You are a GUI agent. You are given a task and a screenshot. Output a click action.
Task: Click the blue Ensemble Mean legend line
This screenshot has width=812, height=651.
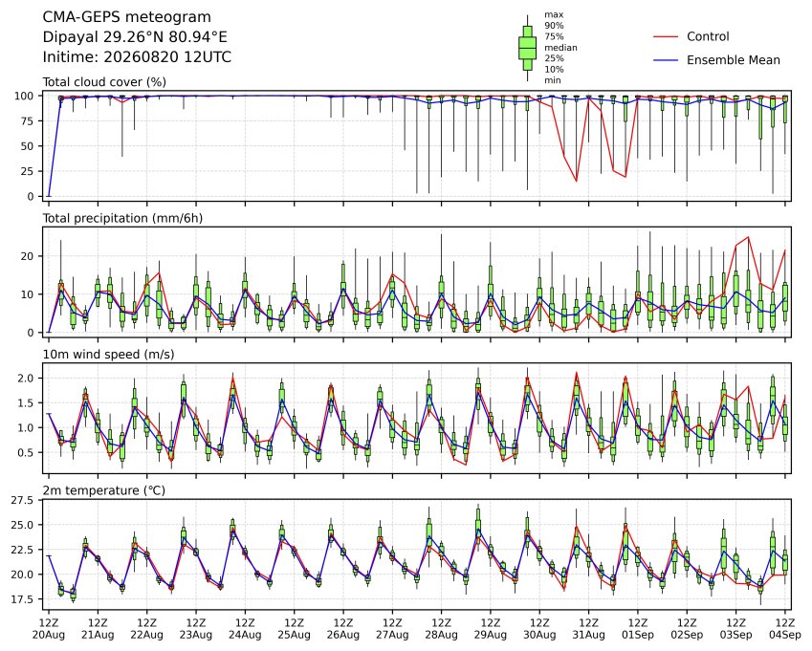coord(666,60)
